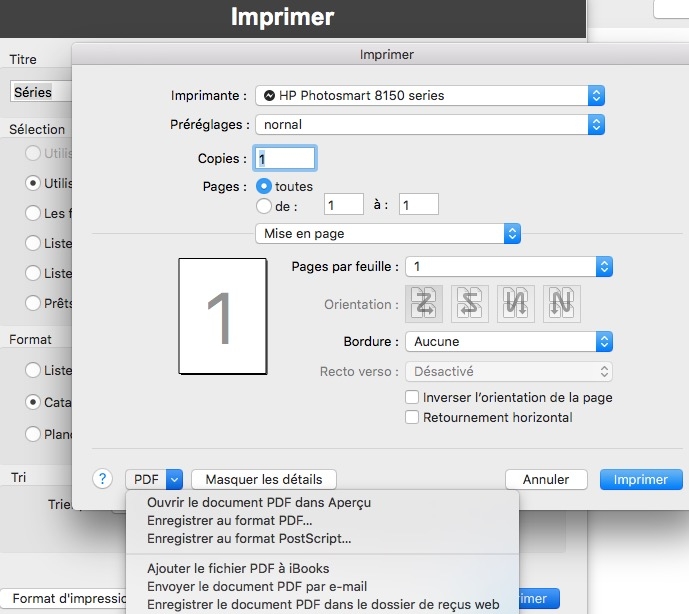Select the fourth layout direction icon
This screenshot has width=689, height=614.
tap(562, 304)
